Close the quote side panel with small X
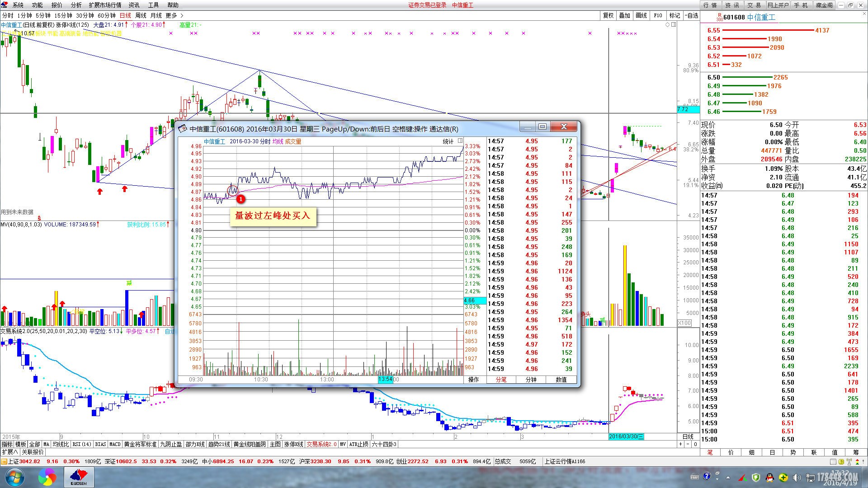The height and width of the screenshot is (488, 868). [864, 14]
